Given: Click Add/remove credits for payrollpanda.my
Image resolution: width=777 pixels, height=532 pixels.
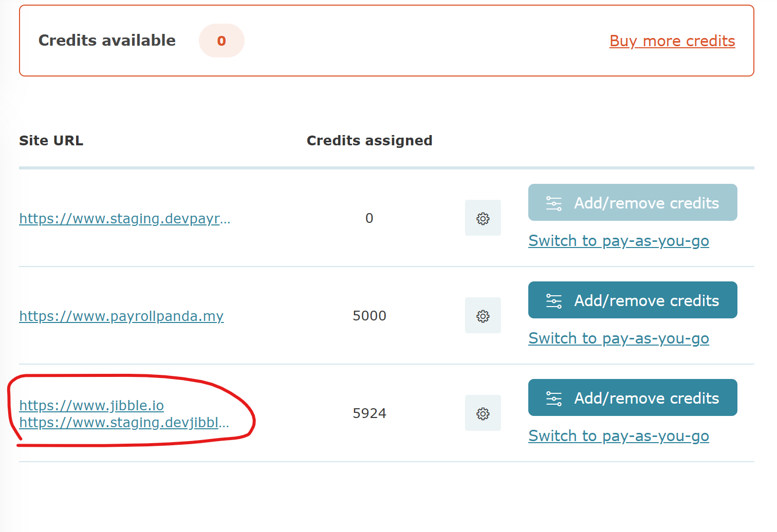Looking at the screenshot, I should click(633, 300).
